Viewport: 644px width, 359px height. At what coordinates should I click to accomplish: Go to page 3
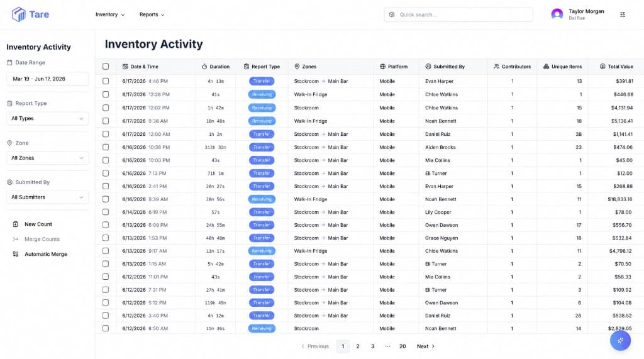pyautogui.click(x=372, y=346)
